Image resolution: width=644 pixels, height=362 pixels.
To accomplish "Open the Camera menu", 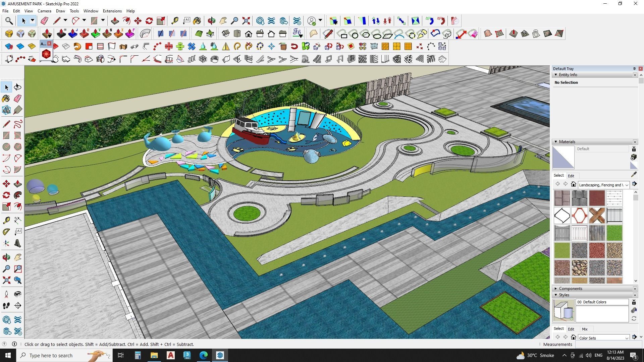I will 44,11.
